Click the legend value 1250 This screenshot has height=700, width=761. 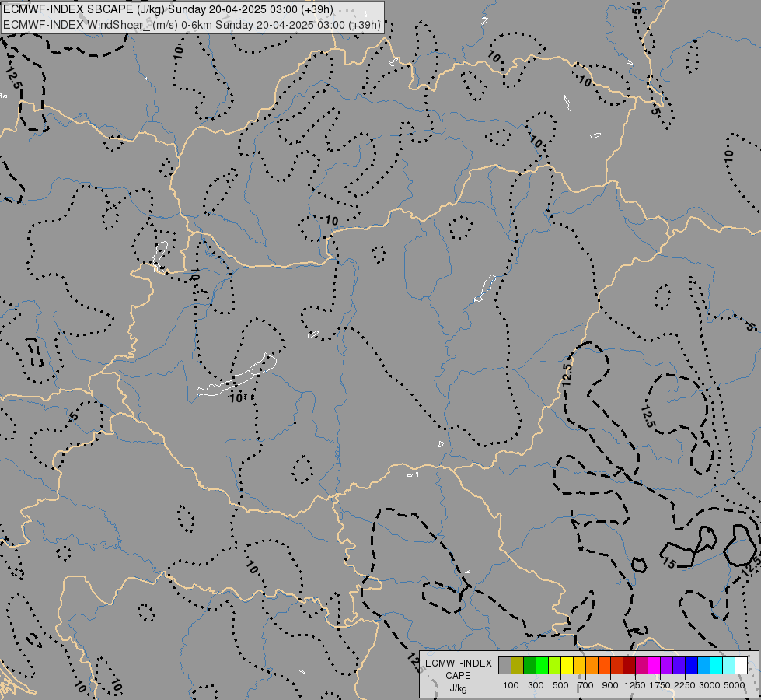[635, 685]
